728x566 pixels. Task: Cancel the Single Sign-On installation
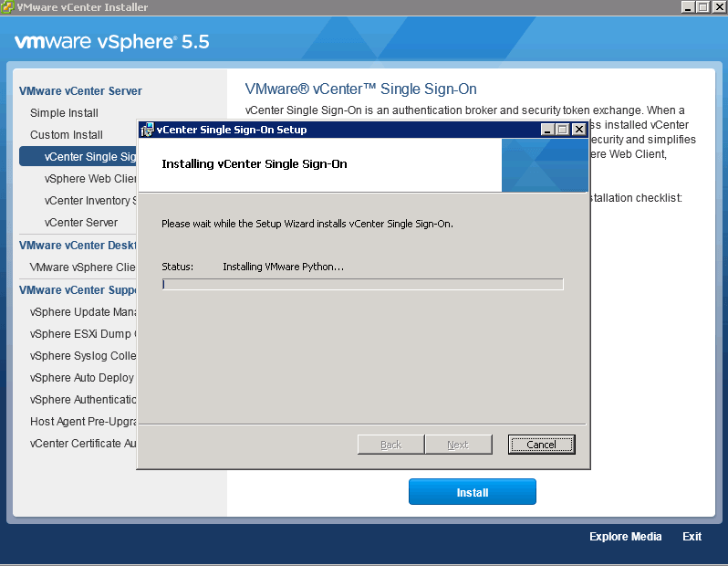click(541, 445)
